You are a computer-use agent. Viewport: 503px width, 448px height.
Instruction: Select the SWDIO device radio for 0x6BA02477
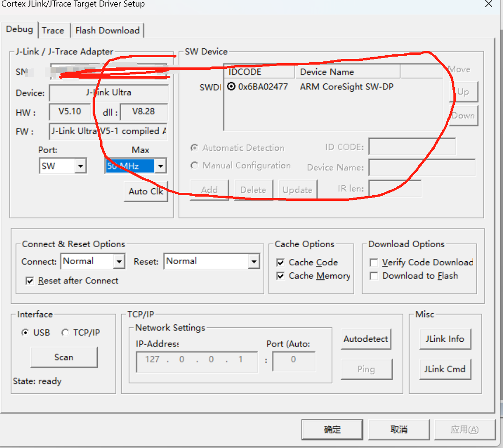coord(231,86)
